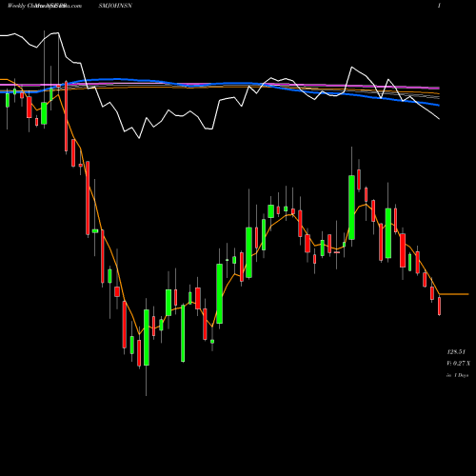Click the 'in 1 Days' label

pos(457,375)
